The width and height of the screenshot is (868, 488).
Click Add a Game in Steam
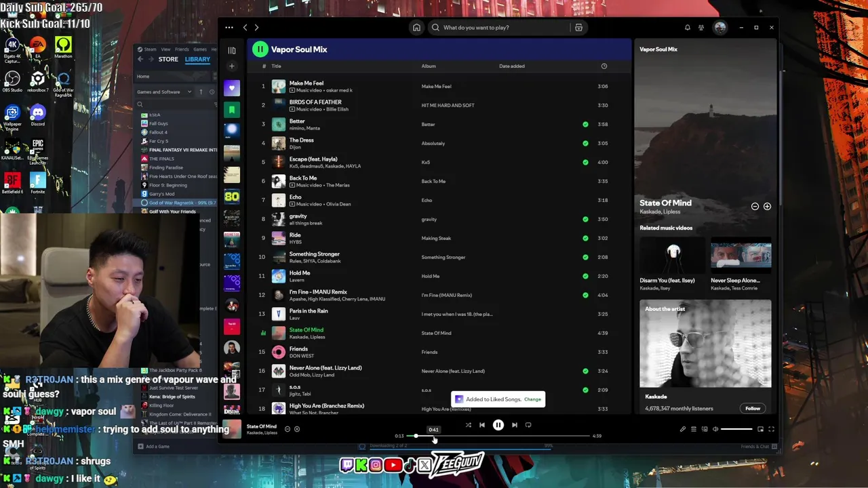pos(153,447)
